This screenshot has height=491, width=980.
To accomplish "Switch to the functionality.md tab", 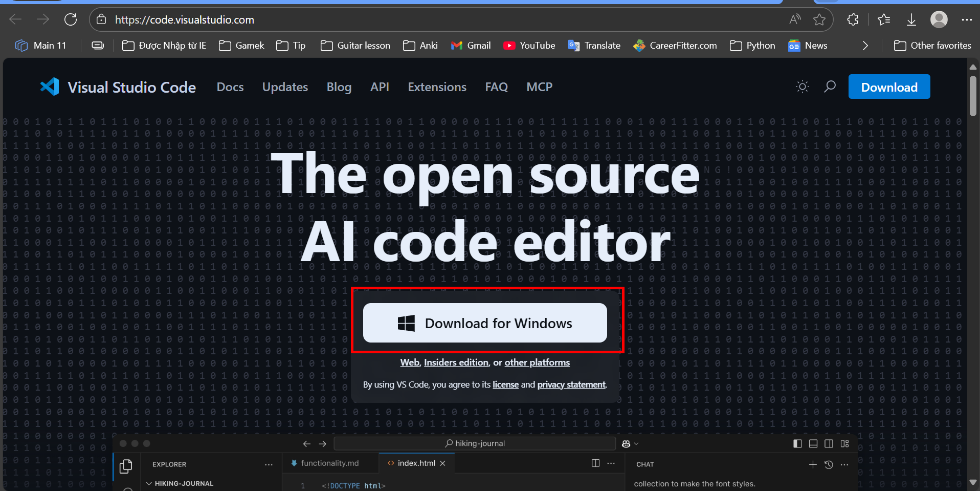I will pyautogui.click(x=329, y=462).
